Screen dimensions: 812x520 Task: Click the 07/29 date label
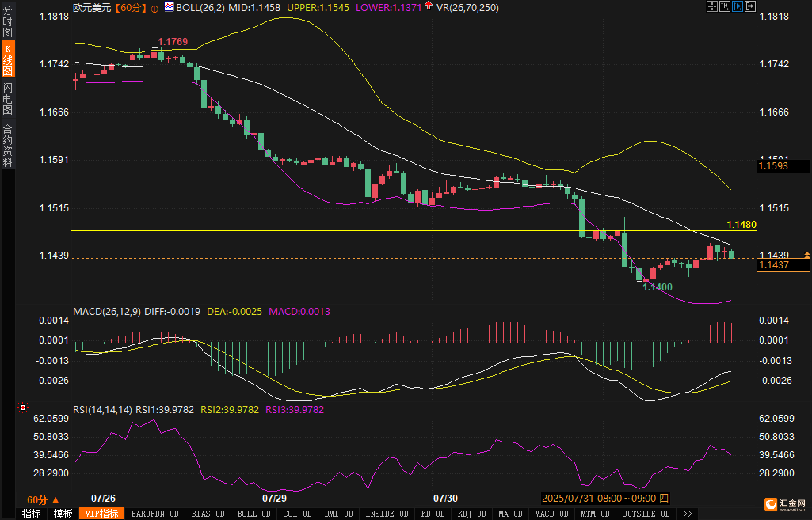tap(274, 498)
